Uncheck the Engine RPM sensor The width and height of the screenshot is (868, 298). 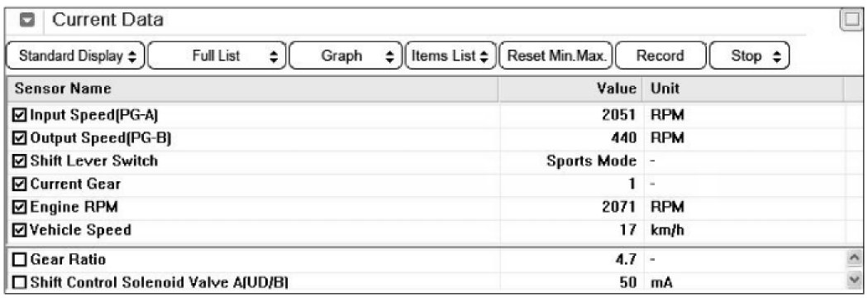[20, 207]
